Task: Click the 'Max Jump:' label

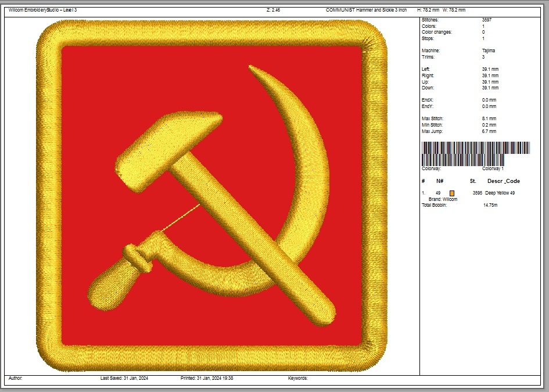Action: point(432,132)
